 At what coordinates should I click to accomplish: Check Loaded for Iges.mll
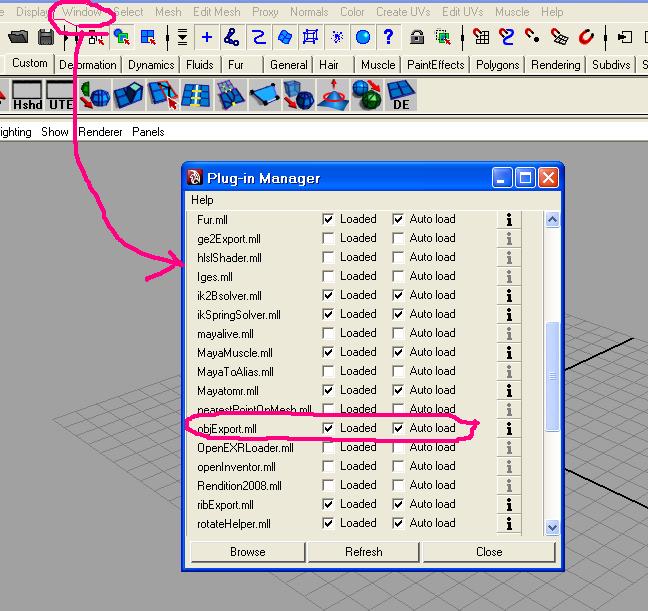click(328, 276)
